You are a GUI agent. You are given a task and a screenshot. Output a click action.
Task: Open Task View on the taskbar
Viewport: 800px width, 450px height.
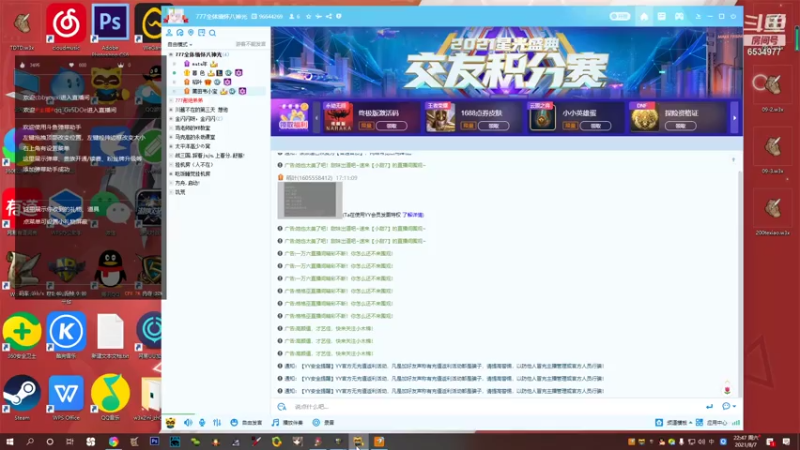click(x=70, y=441)
